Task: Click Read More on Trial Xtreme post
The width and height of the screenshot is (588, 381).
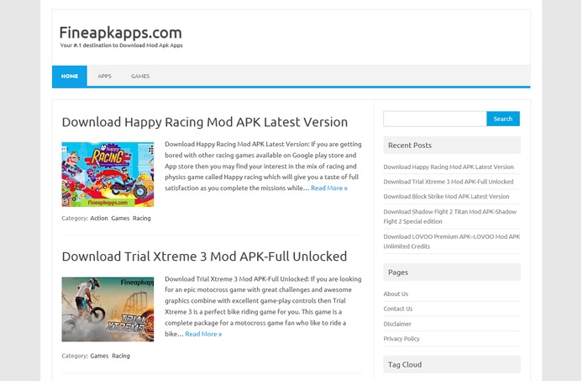Action: click(203, 334)
